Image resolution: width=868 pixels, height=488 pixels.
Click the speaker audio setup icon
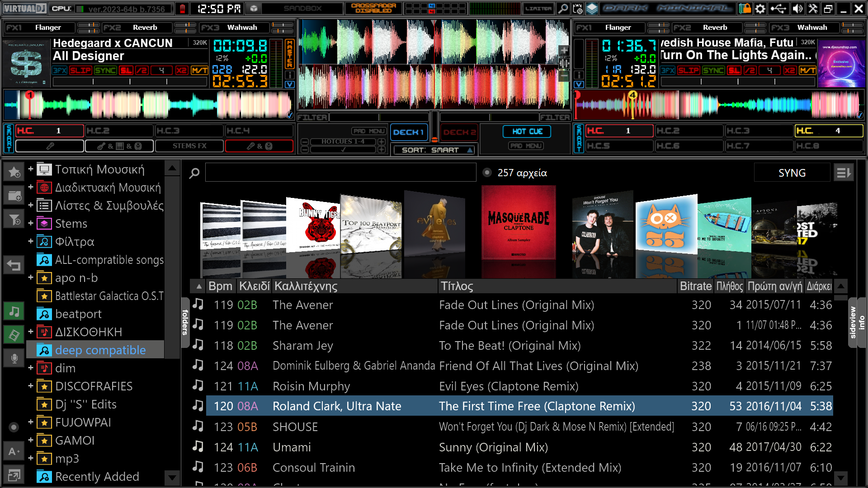[x=797, y=9]
